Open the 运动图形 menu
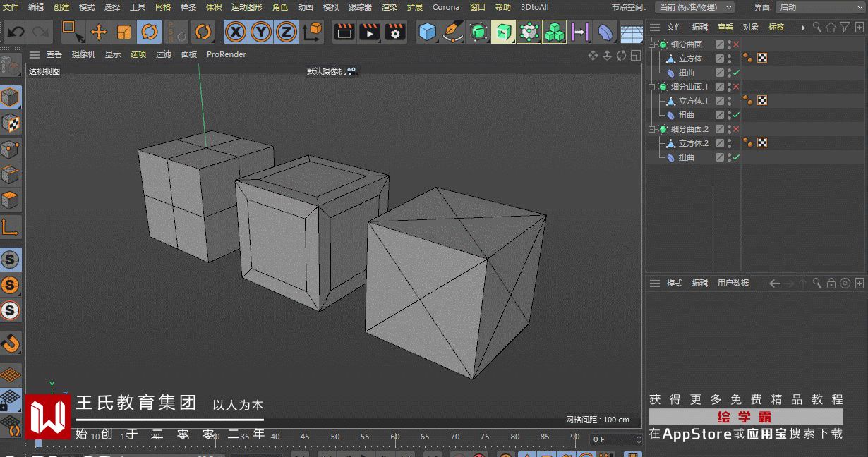 point(246,7)
